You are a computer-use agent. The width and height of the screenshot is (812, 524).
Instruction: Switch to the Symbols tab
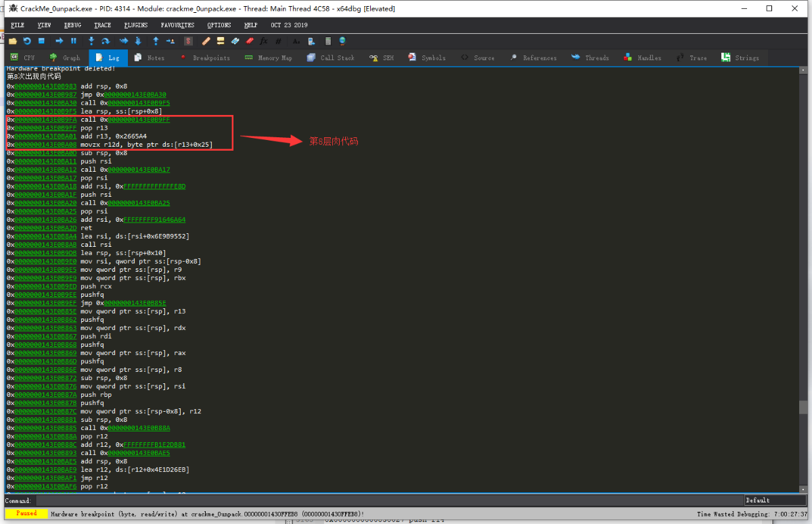(427, 58)
